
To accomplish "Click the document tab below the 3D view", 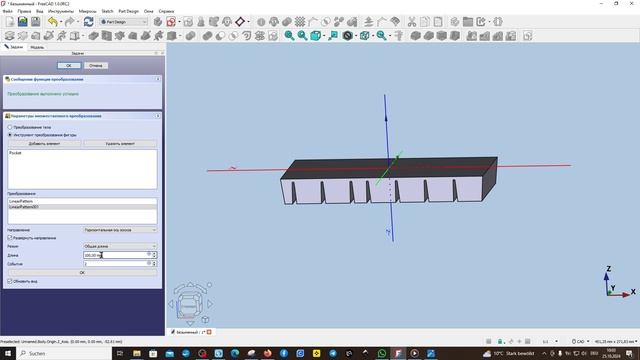I will [191, 332].
